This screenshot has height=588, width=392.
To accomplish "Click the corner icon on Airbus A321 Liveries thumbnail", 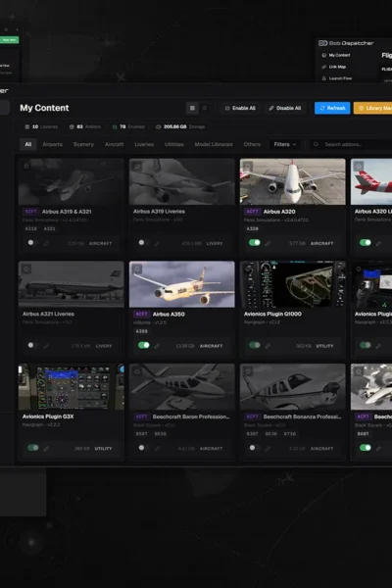I will pyautogui.click(x=26, y=269).
